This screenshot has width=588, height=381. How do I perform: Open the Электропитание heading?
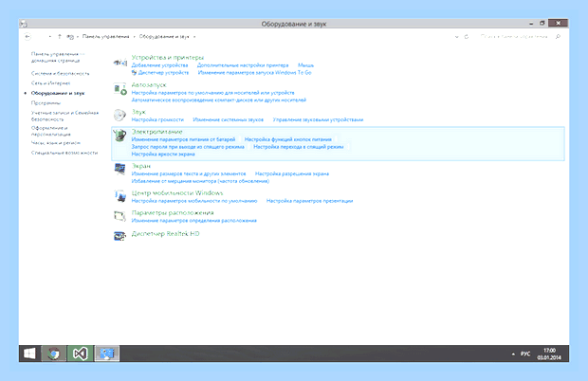coord(156,132)
